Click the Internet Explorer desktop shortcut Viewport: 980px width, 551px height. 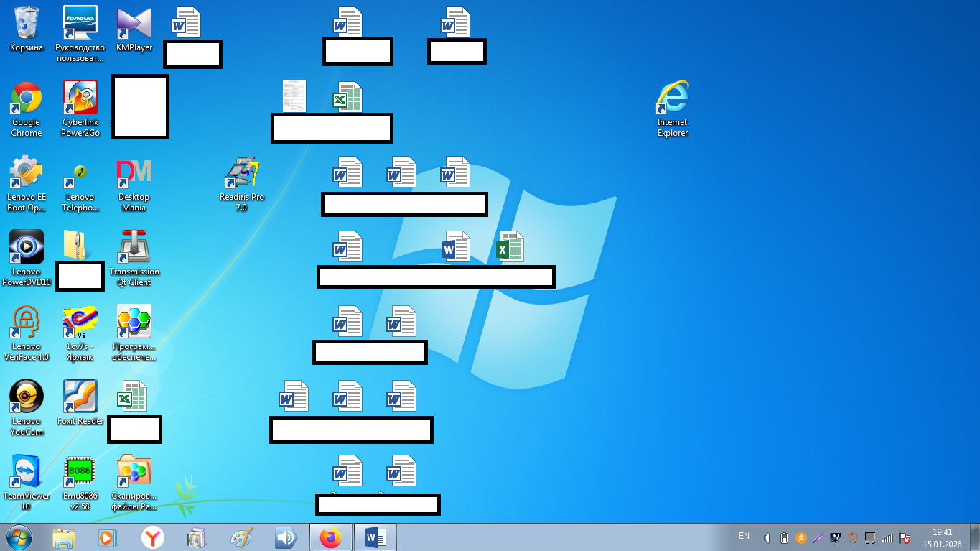tap(673, 109)
